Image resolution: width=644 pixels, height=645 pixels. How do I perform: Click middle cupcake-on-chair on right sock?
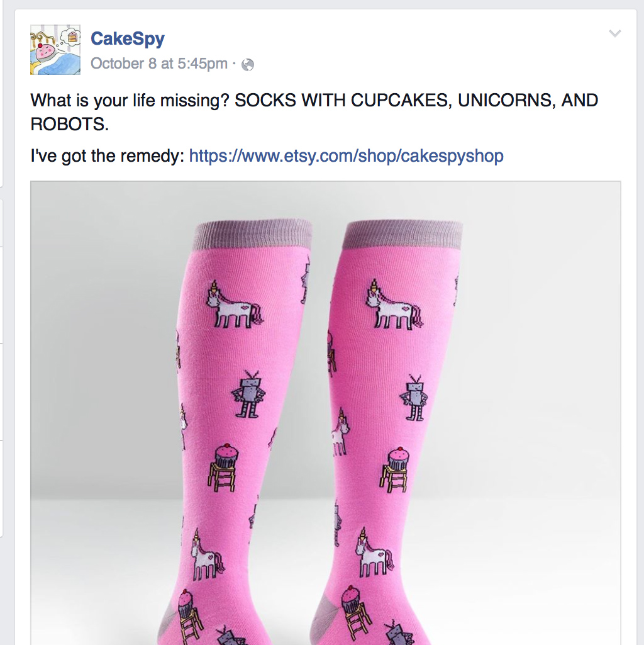[x=395, y=469]
